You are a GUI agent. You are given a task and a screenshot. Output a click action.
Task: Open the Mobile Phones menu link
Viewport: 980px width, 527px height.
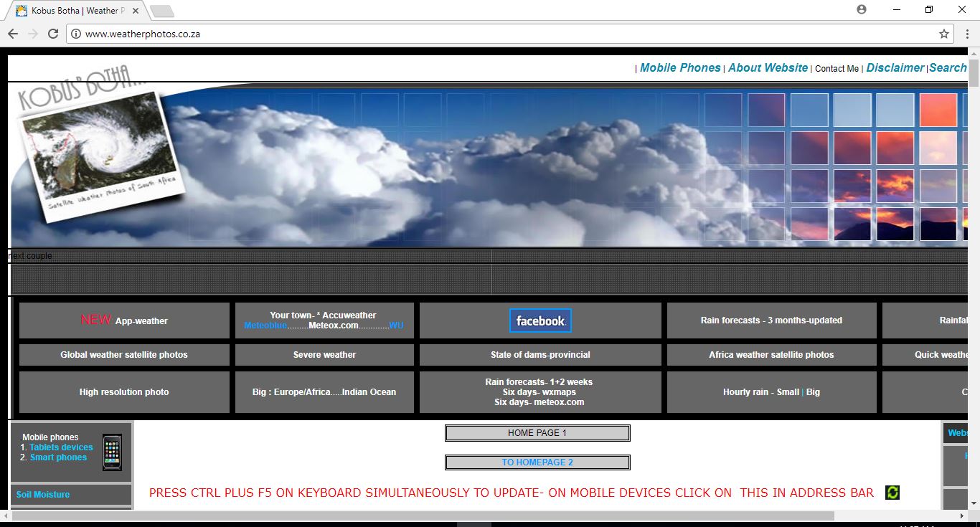pos(680,67)
